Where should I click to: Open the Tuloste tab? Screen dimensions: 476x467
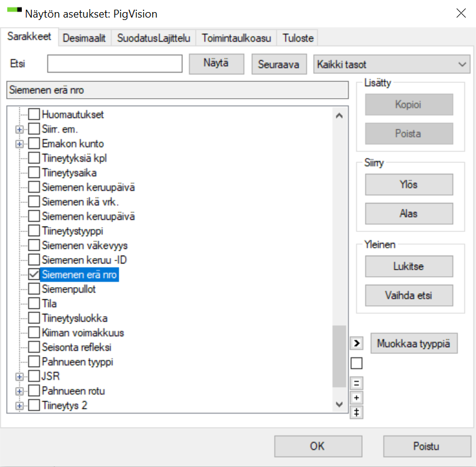pyautogui.click(x=298, y=38)
